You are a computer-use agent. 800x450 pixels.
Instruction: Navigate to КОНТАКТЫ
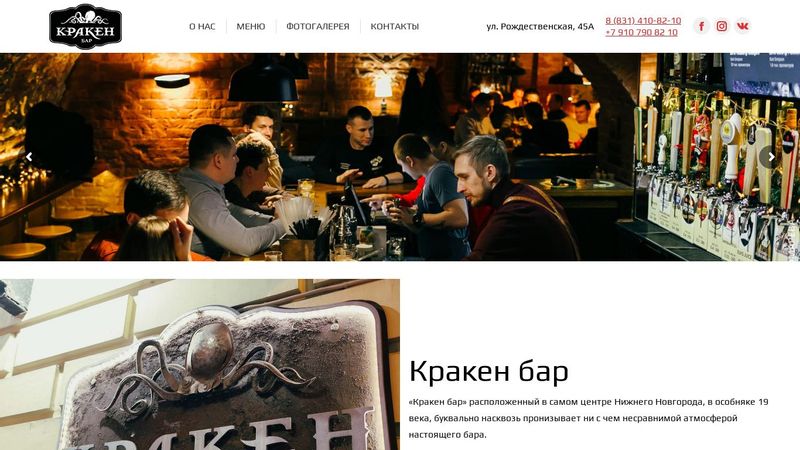point(394,27)
